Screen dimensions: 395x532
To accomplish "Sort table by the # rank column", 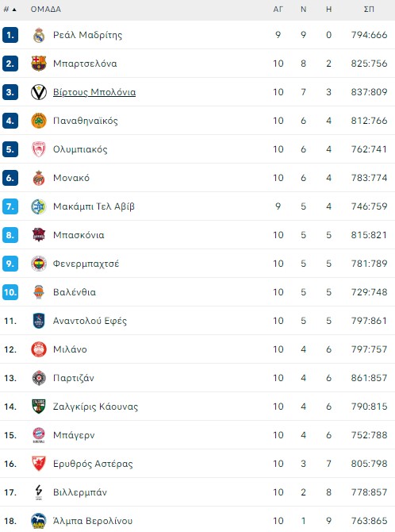I will point(10,10).
